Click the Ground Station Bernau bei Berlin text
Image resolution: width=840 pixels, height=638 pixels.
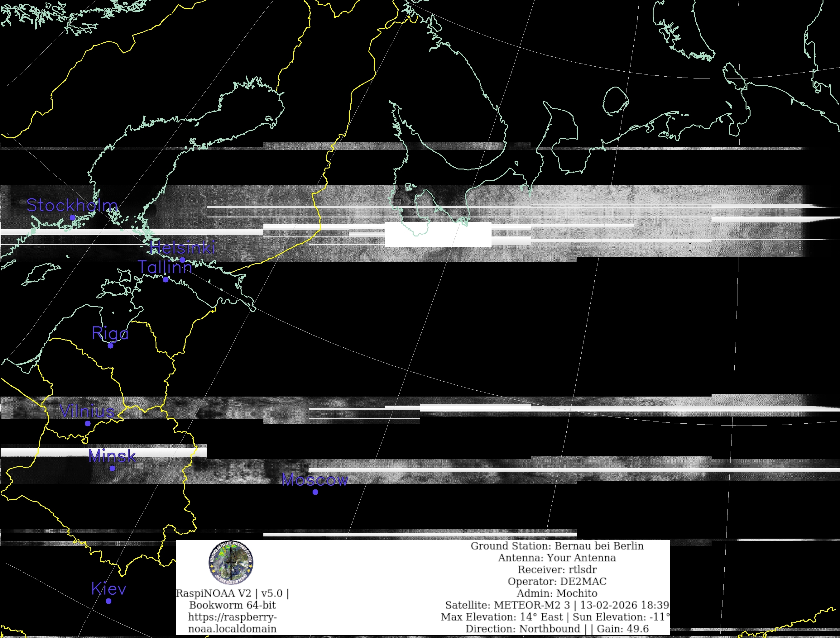coord(557,546)
